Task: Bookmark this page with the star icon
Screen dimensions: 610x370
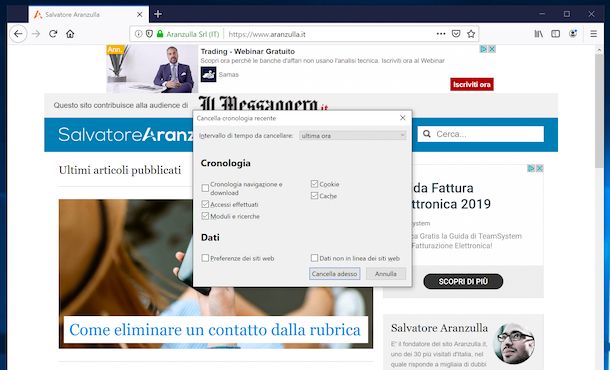Action: pos(471,34)
